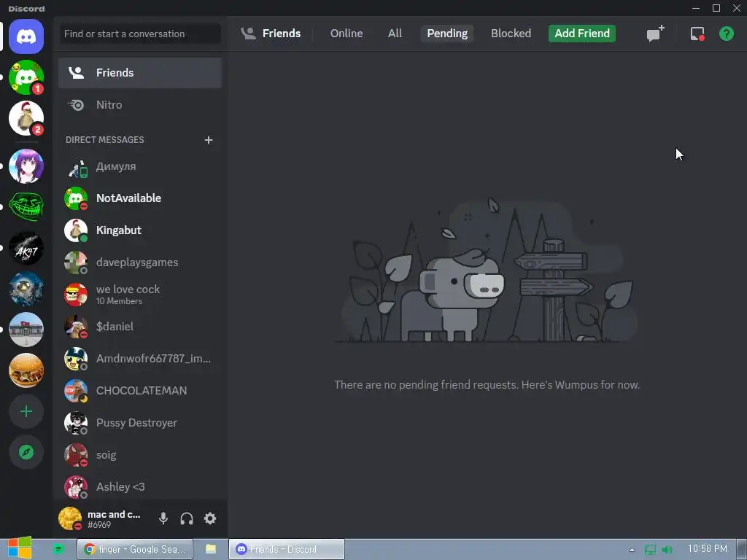747x560 pixels.
Task: Open the green chat app taskbar icon
Action: pos(58,549)
